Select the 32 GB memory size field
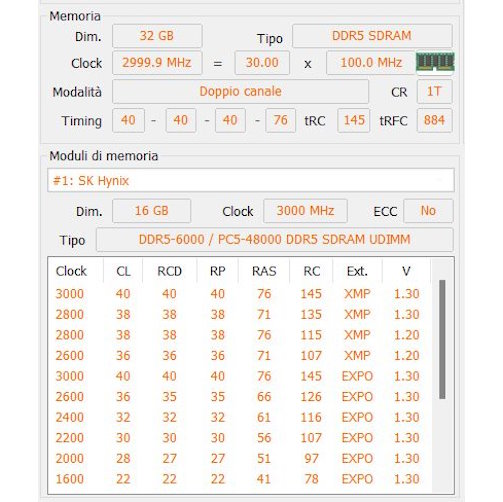The height and width of the screenshot is (502, 503). click(157, 36)
